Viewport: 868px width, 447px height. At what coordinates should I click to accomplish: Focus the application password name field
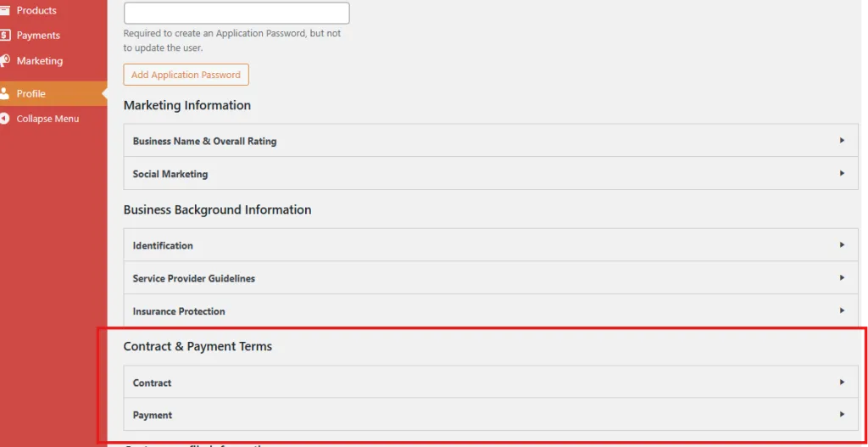(x=236, y=14)
